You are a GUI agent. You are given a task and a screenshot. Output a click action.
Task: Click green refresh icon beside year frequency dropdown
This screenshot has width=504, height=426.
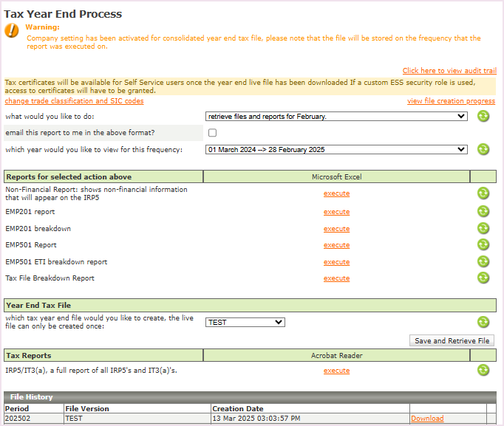coord(483,149)
